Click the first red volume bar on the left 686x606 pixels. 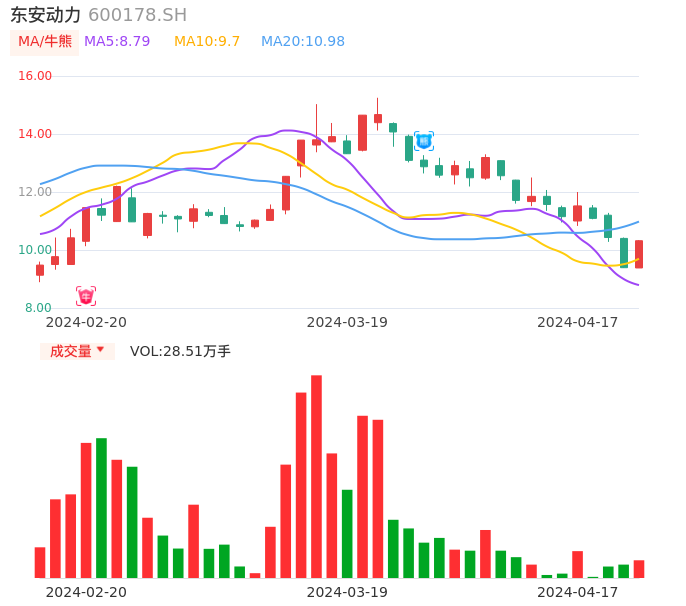[x=40, y=562]
